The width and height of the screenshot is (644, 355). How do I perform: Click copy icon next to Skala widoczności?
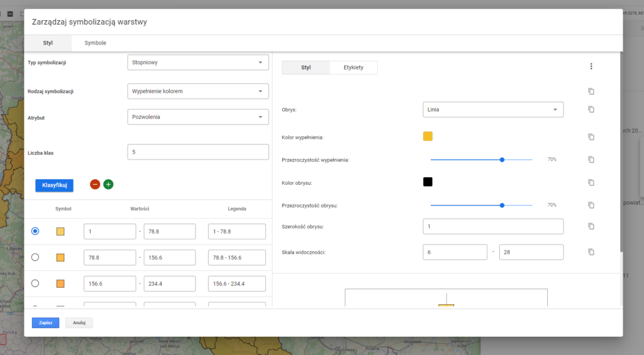[x=591, y=252]
